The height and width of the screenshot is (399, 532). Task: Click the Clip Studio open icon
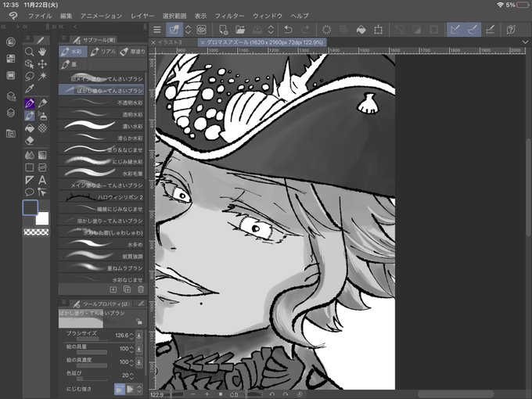pos(202,30)
